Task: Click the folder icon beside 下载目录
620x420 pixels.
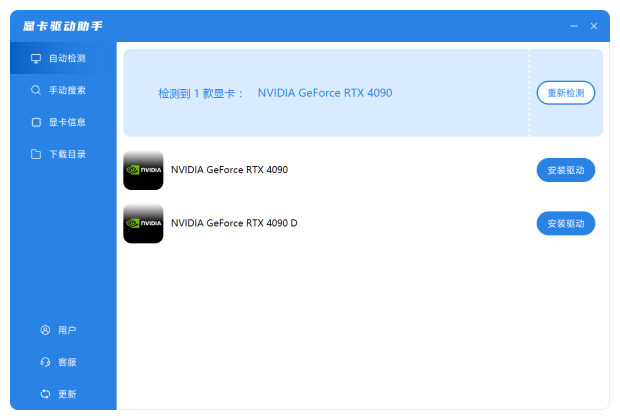Action: point(36,154)
